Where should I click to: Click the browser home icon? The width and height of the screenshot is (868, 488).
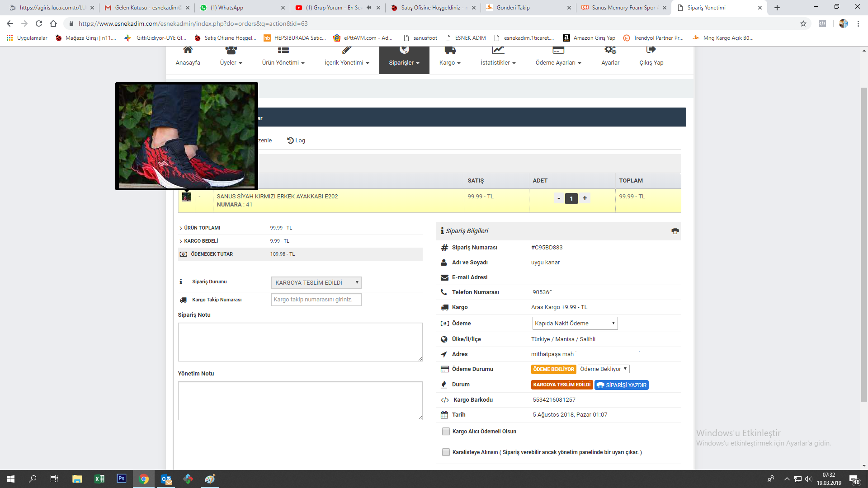[53, 23]
